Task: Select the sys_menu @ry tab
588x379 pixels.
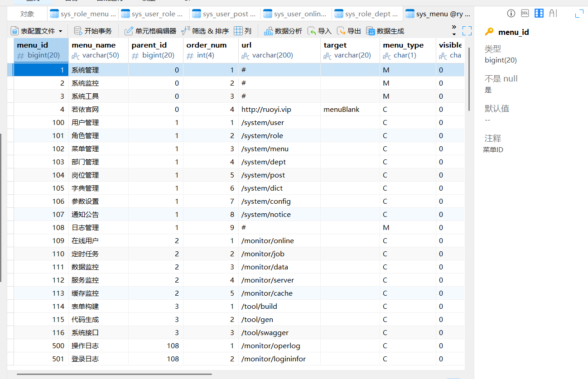Action: coord(438,14)
